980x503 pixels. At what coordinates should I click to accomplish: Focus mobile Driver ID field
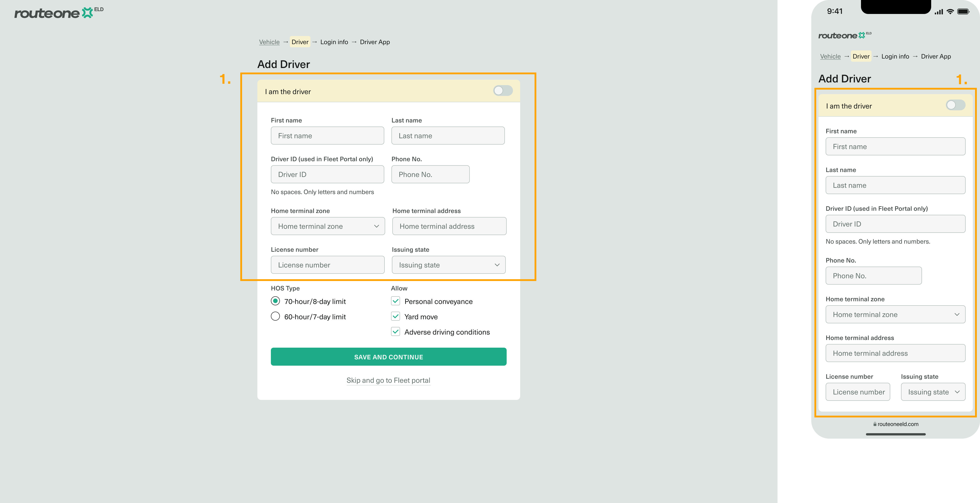895,224
